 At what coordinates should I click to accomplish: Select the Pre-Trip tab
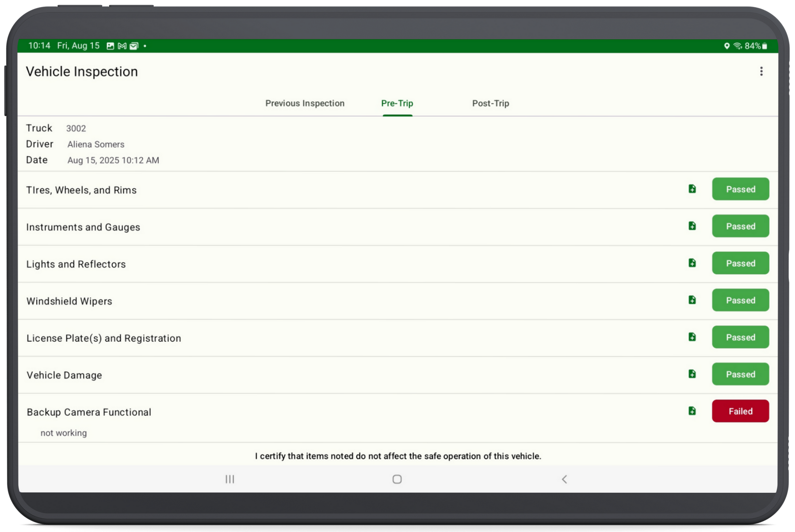point(397,103)
